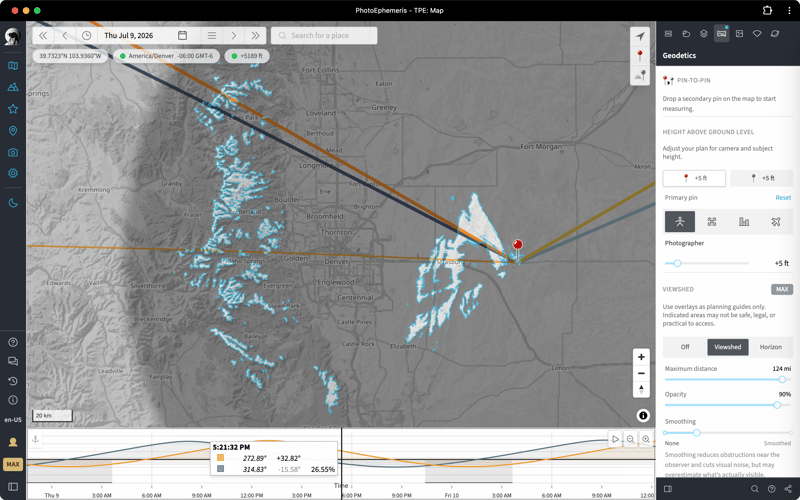Open the America/Denver time zone chip
The image size is (800, 500).
166,56
